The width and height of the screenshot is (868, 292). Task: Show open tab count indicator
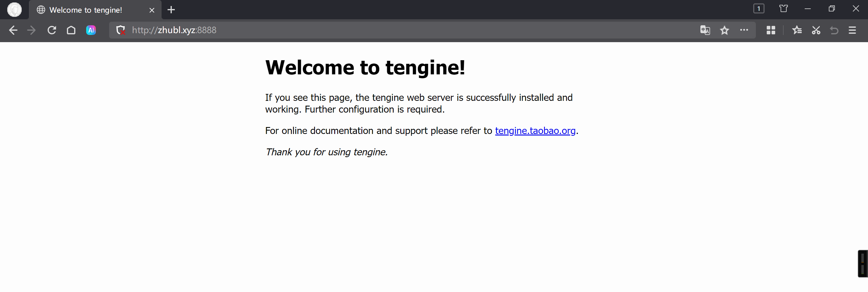tap(759, 9)
